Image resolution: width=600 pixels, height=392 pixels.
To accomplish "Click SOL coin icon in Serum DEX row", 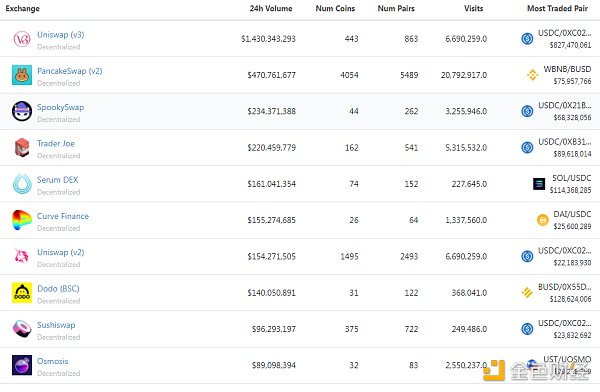I will click(x=539, y=184).
